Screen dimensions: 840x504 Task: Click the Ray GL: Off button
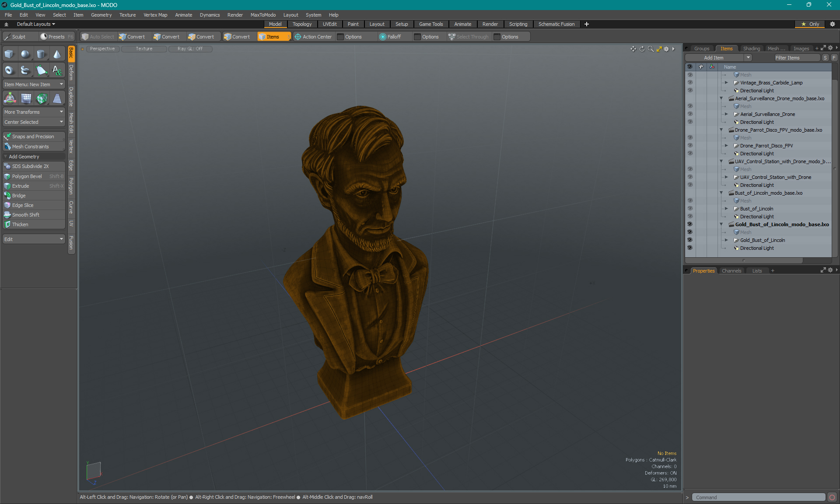click(190, 49)
